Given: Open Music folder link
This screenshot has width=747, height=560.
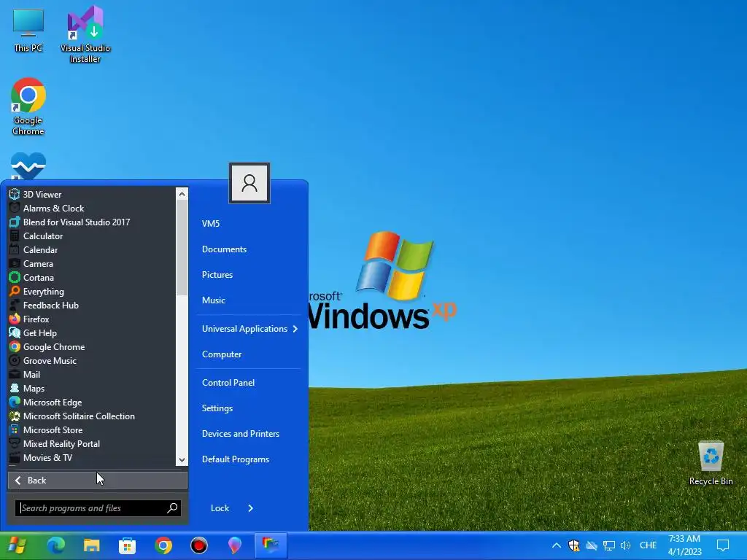Looking at the screenshot, I should tap(214, 300).
